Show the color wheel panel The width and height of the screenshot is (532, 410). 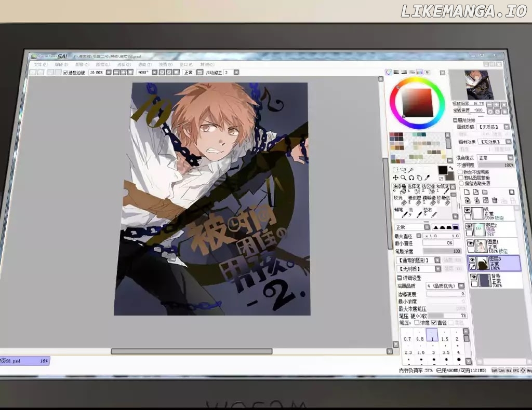[389, 72]
